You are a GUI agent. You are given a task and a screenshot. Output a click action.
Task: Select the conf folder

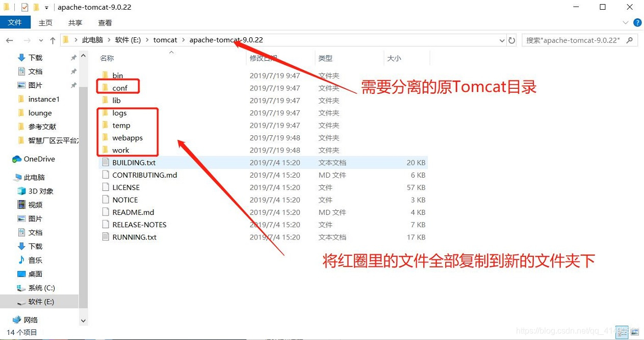pos(119,88)
